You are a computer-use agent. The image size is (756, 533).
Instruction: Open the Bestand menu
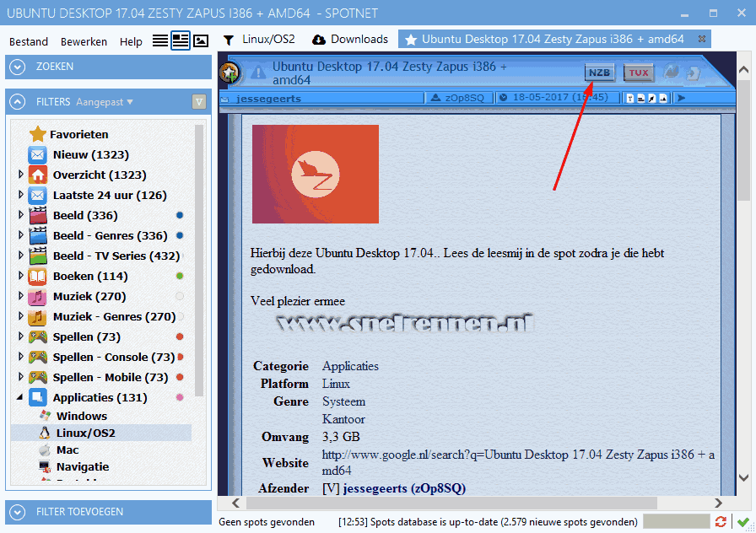pyautogui.click(x=29, y=42)
